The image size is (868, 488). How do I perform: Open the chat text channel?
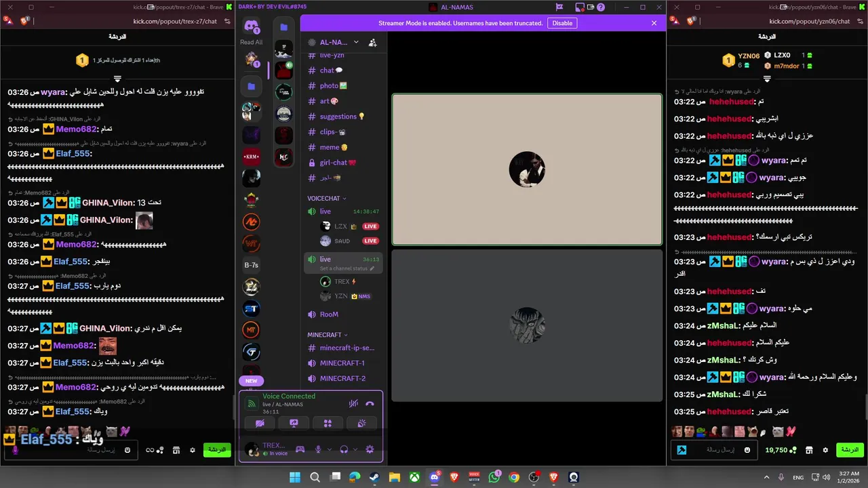click(x=343, y=70)
